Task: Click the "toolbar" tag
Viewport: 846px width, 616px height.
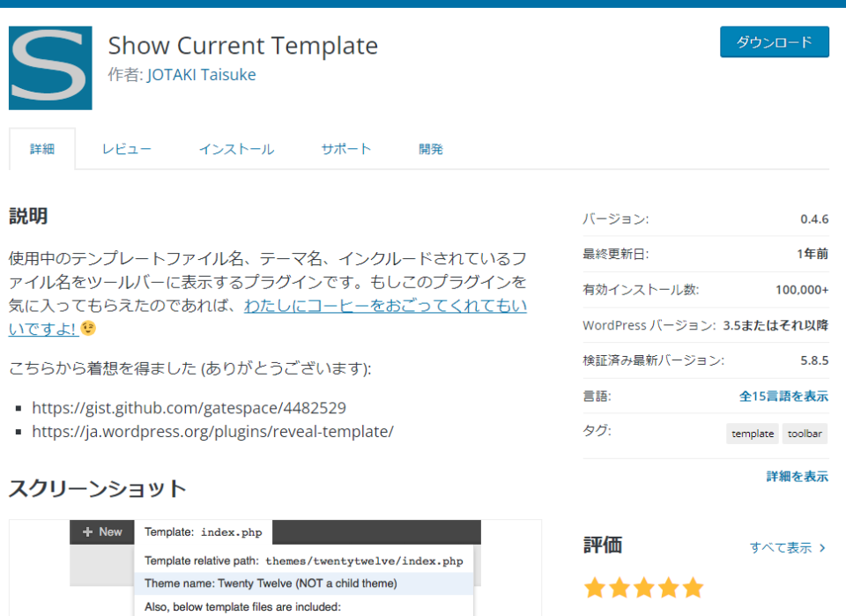Action: pos(805,434)
